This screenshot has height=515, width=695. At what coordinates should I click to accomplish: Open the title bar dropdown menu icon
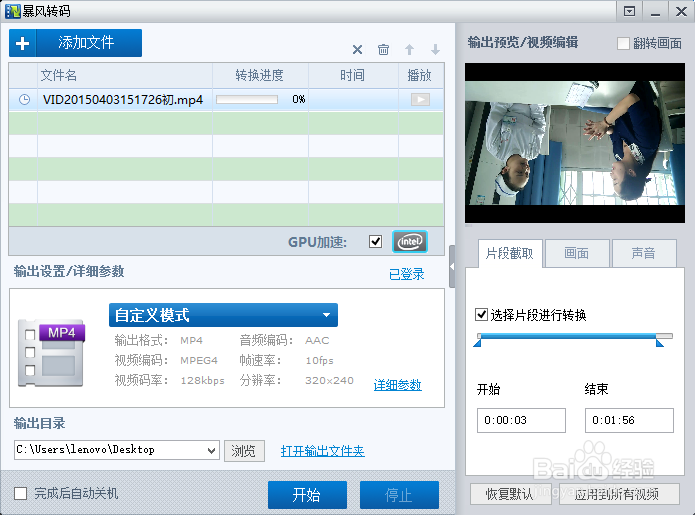point(629,11)
